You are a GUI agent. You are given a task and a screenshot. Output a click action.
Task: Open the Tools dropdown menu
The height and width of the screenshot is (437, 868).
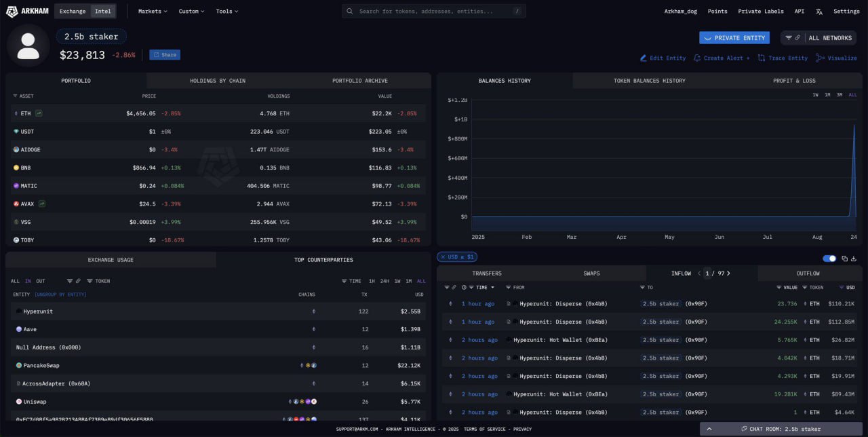click(227, 12)
